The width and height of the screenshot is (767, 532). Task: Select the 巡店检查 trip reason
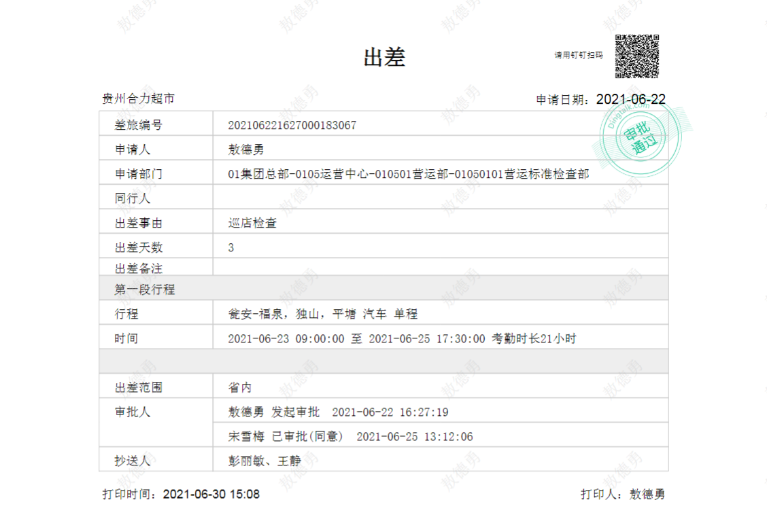tap(252, 223)
